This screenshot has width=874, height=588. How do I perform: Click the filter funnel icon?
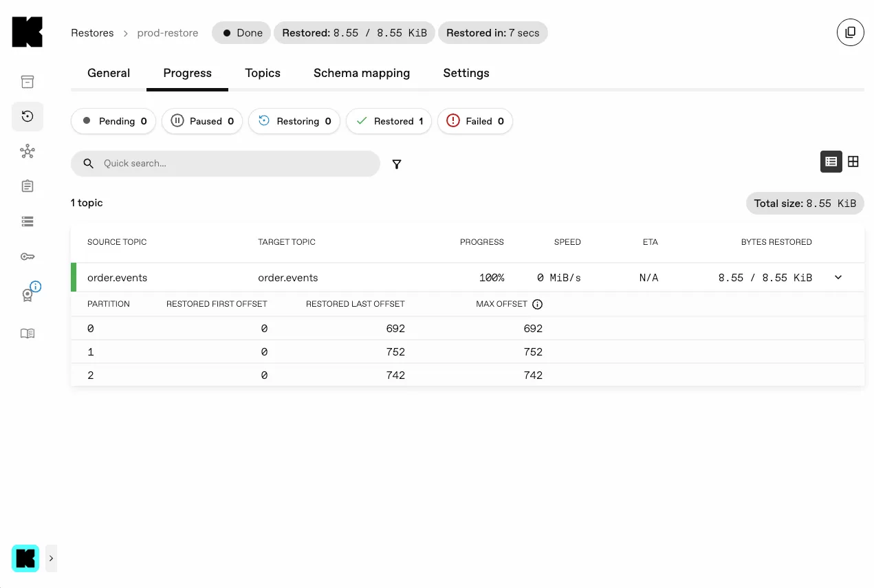pyautogui.click(x=397, y=164)
